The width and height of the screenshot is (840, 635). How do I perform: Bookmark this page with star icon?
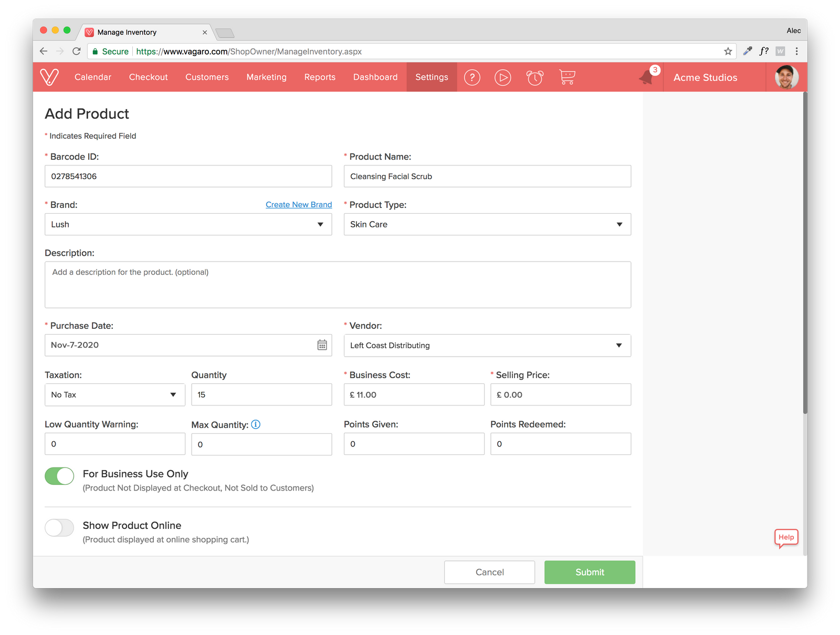tap(728, 51)
